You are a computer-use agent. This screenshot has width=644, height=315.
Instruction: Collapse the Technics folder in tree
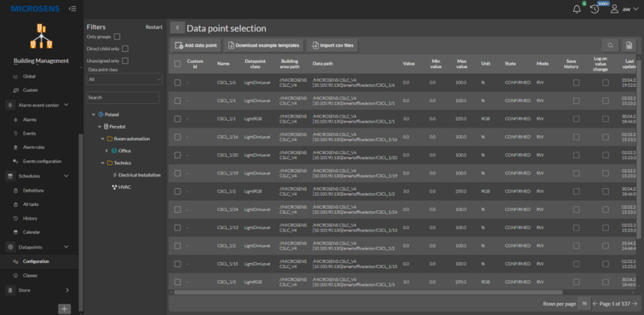(x=103, y=163)
